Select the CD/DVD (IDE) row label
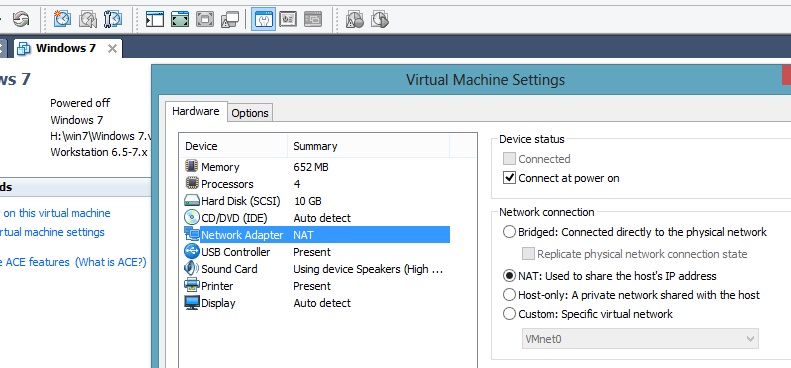The width and height of the screenshot is (791, 368). click(x=234, y=218)
